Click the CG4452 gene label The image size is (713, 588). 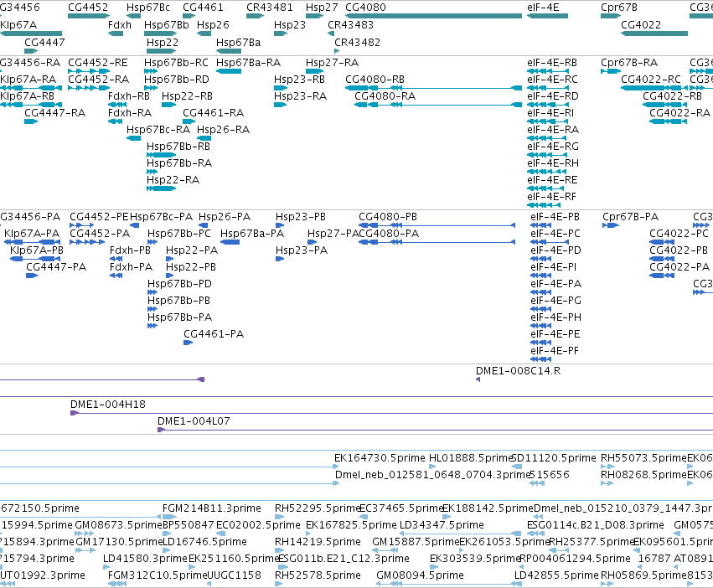click(88, 8)
